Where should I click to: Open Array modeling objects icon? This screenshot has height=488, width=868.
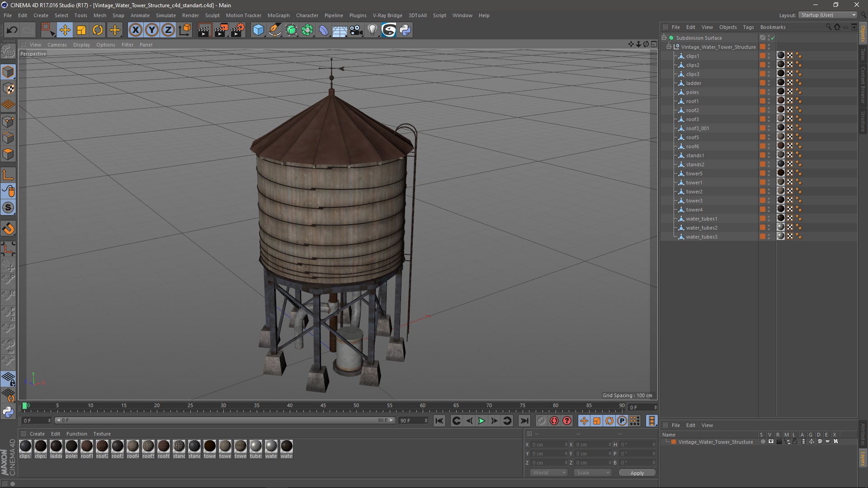307,30
